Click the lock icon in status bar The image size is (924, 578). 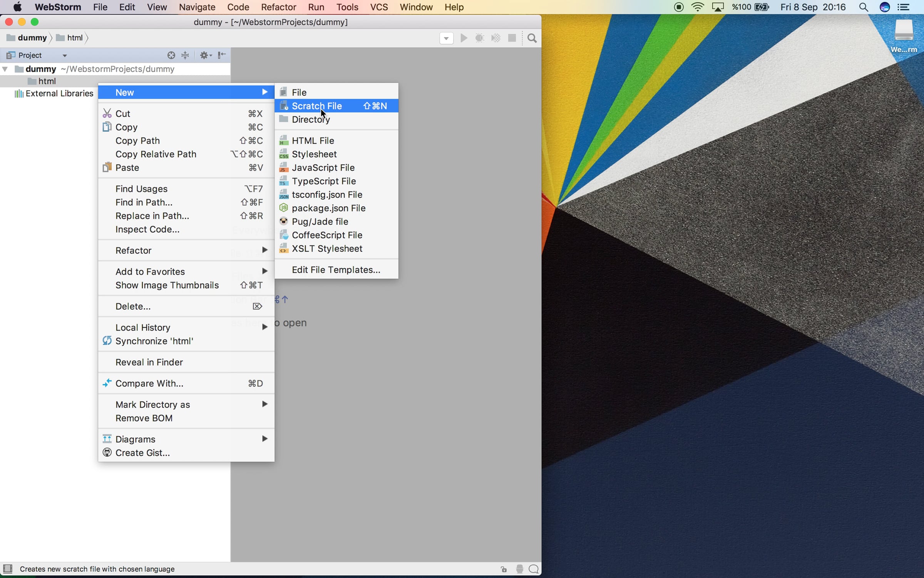[504, 569]
